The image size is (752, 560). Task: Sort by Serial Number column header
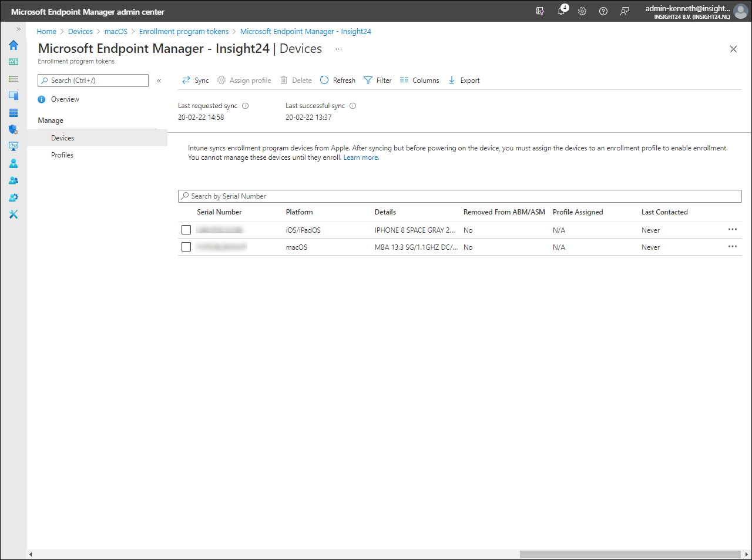(219, 212)
